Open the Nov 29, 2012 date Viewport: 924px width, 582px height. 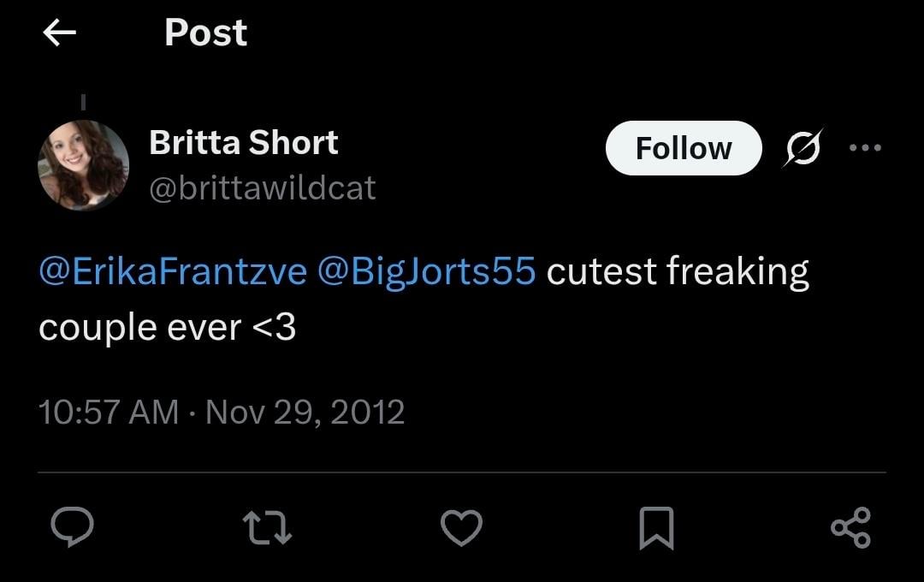(x=305, y=413)
